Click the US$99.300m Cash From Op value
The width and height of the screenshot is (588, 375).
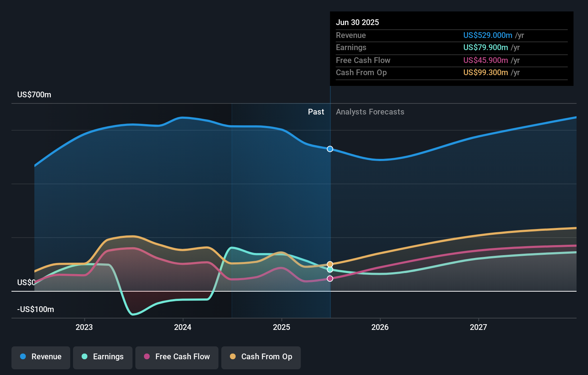[486, 72]
